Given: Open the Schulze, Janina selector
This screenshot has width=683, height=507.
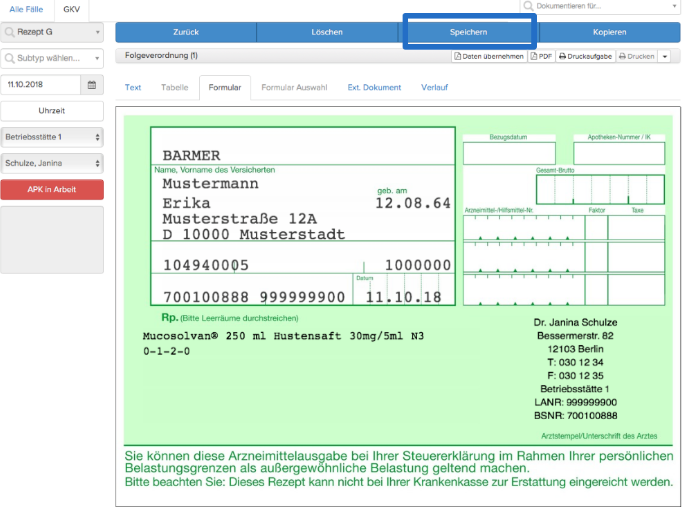Looking at the screenshot, I should coord(52,163).
